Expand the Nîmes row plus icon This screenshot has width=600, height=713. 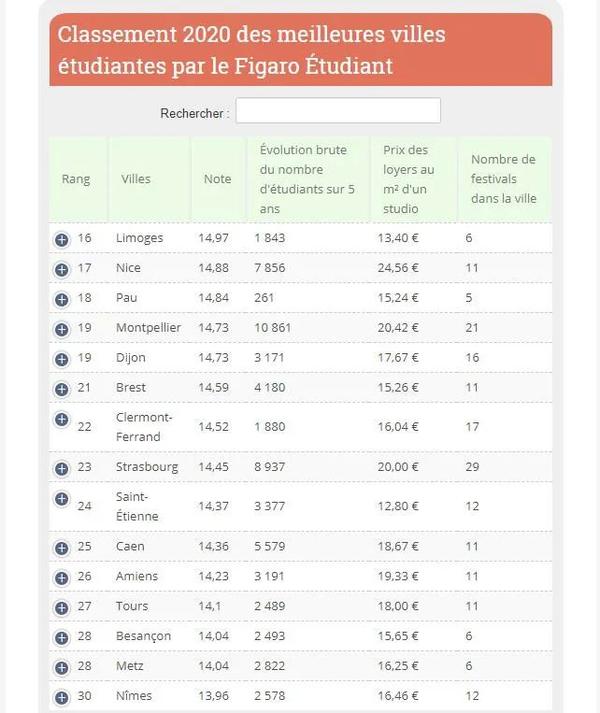click(61, 698)
